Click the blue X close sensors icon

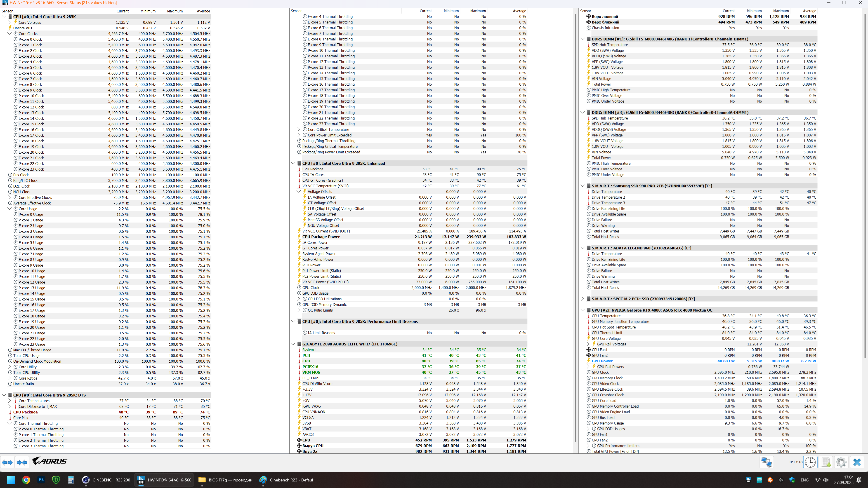[857, 462]
